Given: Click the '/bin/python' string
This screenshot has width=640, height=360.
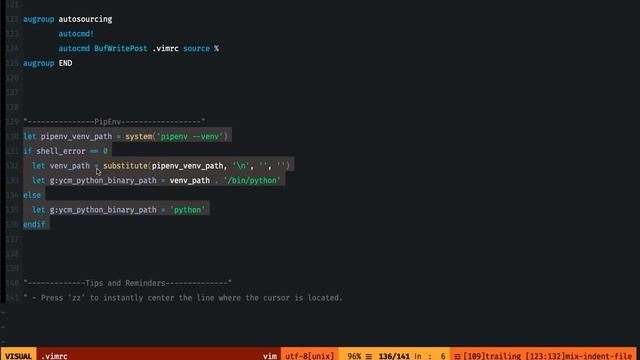Looking at the screenshot, I should coord(252,180).
